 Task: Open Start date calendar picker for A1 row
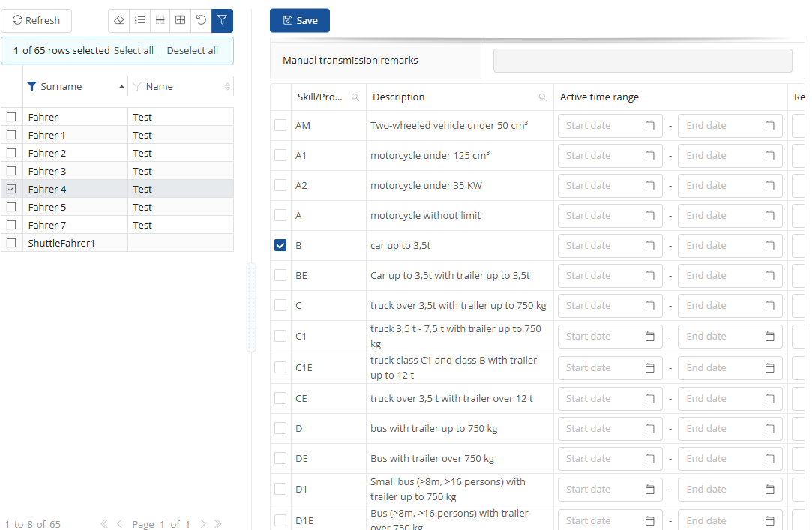click(649, 156)
